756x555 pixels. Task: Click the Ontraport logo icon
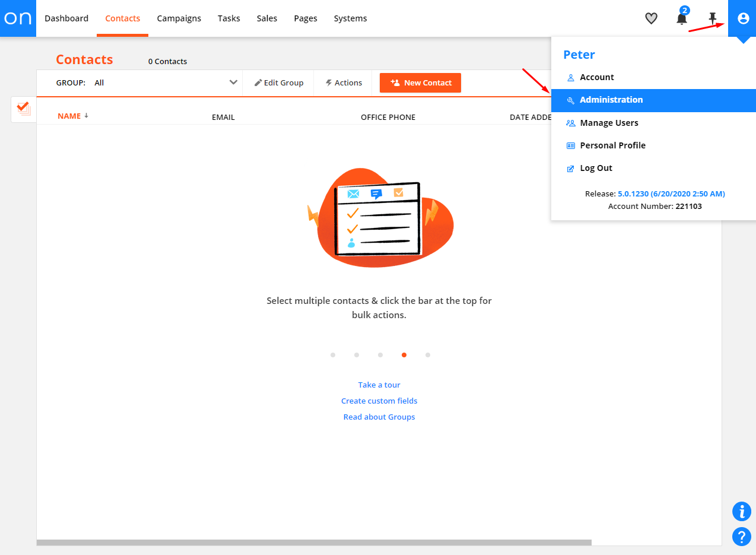(x=18, y=18)
